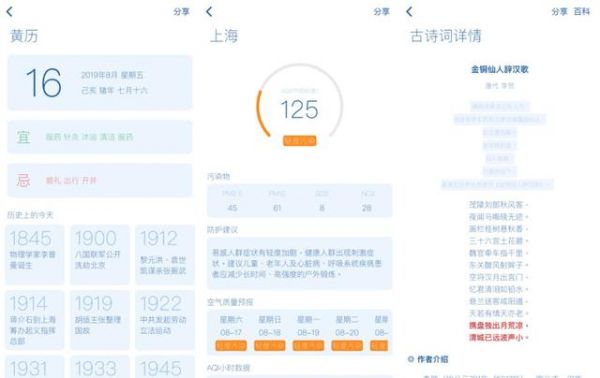Select the 星期六 08-17 forecast

pyautogui.click(x=231, y=332)
